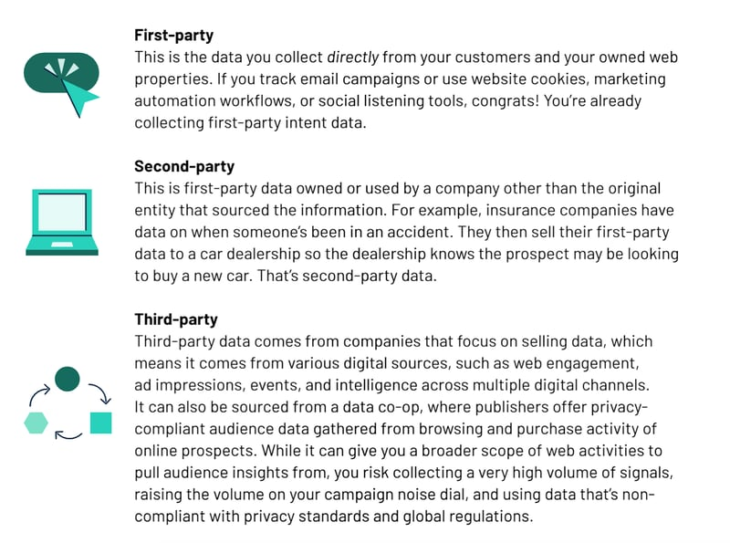730x543 pixels.
Task: Click the phrase "ad impressions"
Action: [x=183, y=384]
